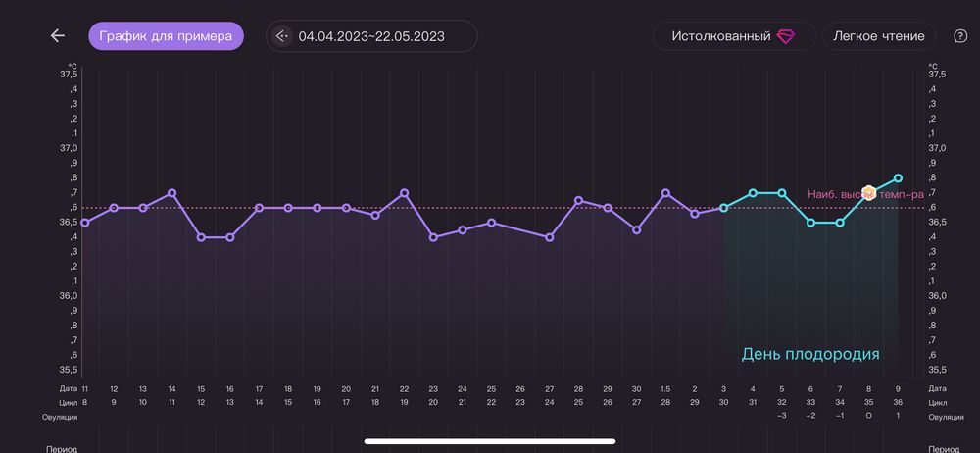Tap the orange ovulation marker on the chart
Viewport: 980px width, 453px height.
868,192
